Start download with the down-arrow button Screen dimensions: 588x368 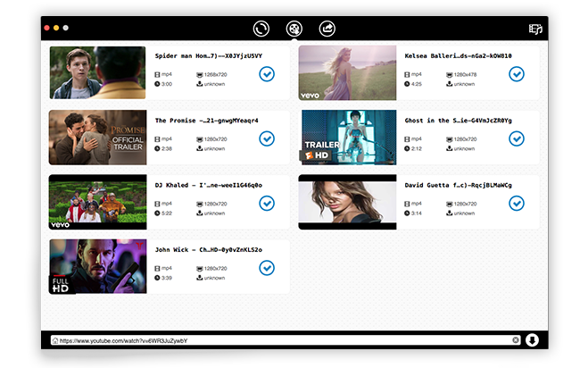tap(532, 340)
